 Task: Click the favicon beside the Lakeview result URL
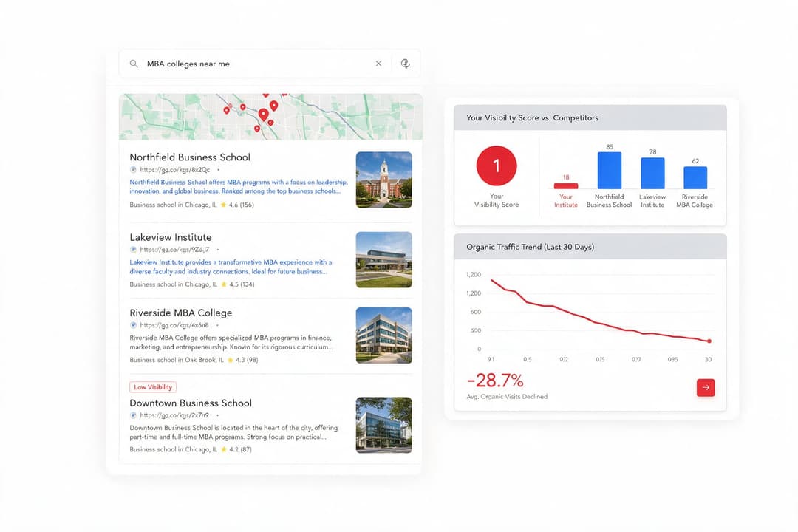click(133, 250)
